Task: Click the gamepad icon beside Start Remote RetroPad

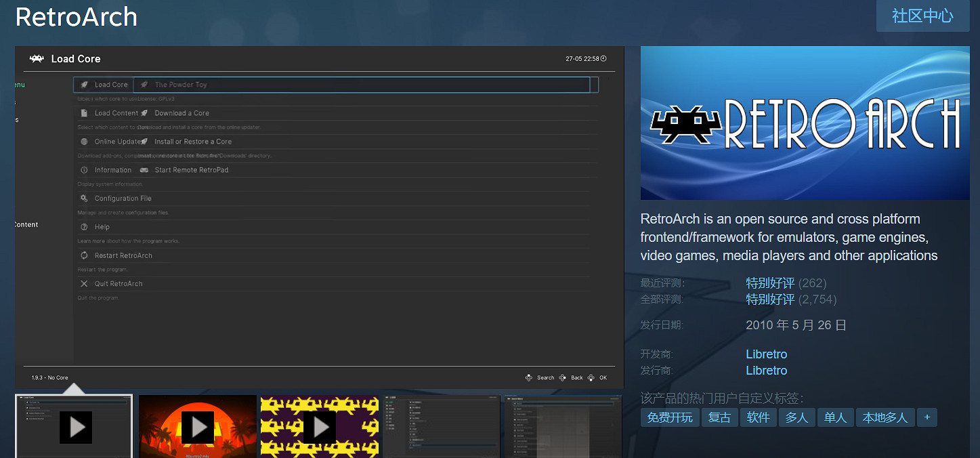Action: click(x=144, y=170)
